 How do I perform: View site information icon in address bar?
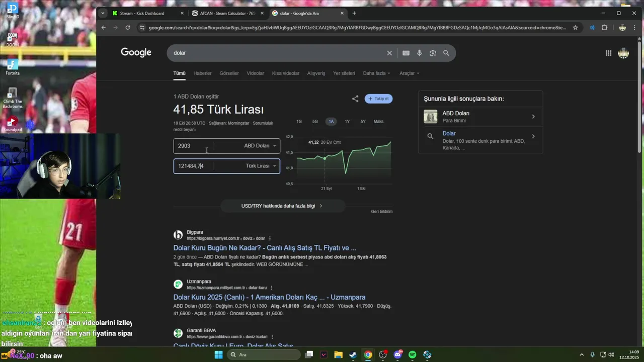coord(142,28)
